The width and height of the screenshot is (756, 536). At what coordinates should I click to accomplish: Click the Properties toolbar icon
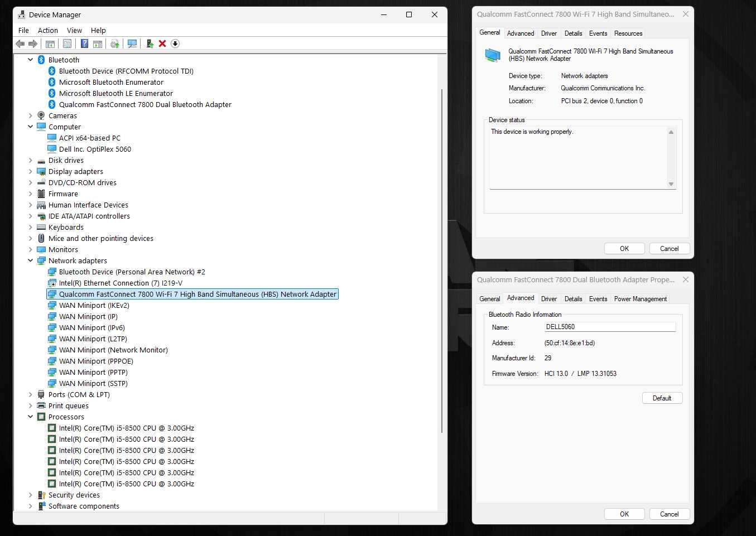pos(67,44)
